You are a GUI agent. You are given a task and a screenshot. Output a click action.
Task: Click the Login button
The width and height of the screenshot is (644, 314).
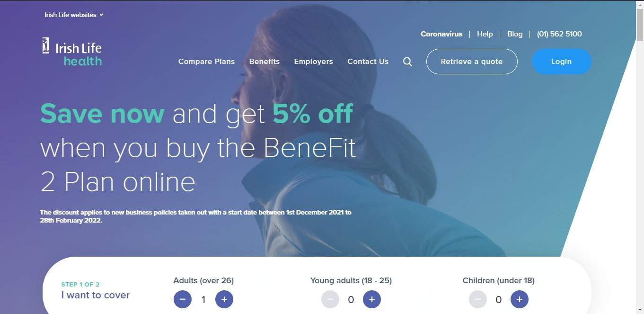click(x=561, y=62)
